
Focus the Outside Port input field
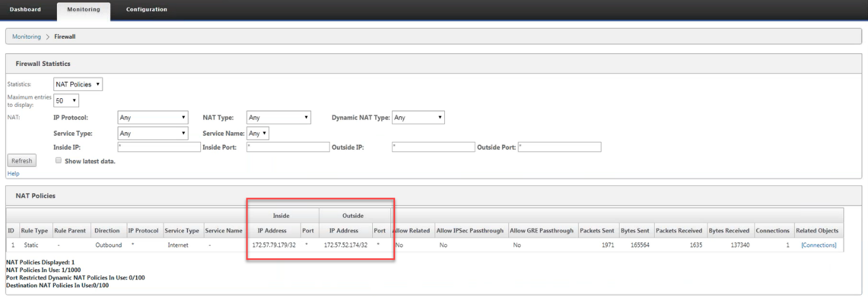click(560, 147)
